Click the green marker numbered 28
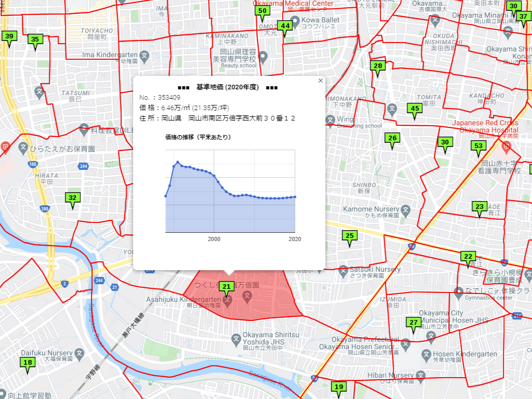 pos(378,66)
